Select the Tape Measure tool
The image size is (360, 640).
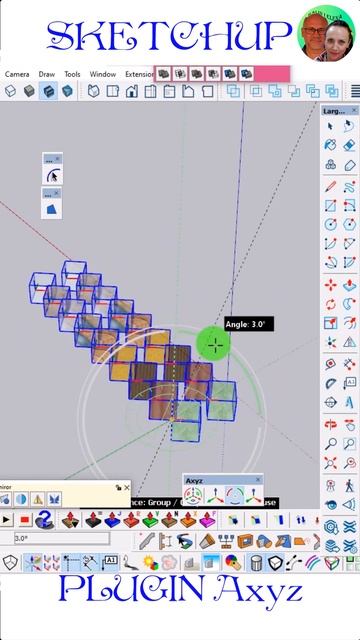click(x=330, y=364)
